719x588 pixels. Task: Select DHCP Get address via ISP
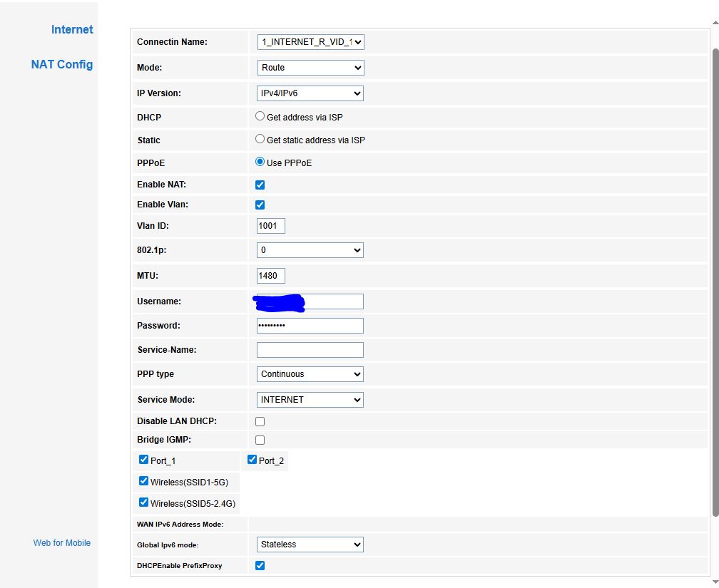pyautogui.click(x=260, y=116)
